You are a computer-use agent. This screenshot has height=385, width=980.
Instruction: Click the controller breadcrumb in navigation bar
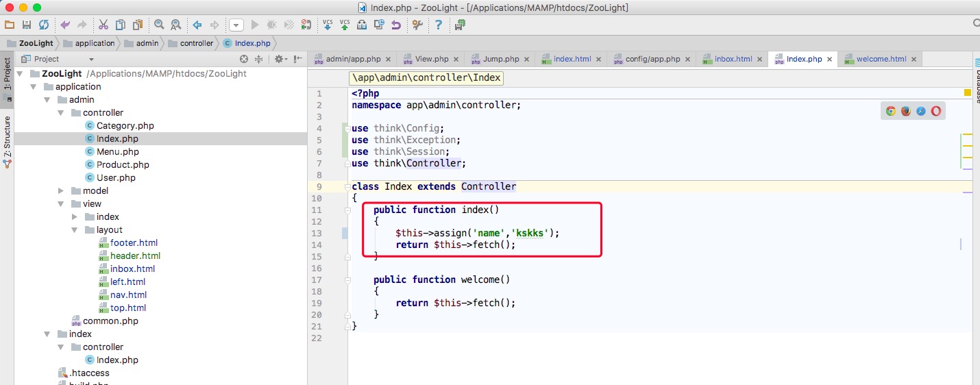pyautogui.click(x=196, y=43)
